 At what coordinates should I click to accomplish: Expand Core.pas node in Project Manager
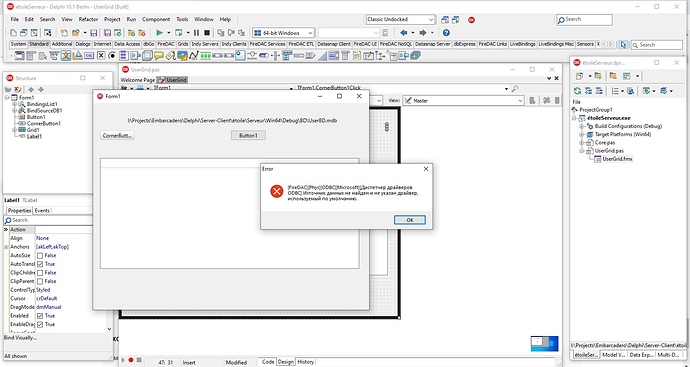point(581,143)
